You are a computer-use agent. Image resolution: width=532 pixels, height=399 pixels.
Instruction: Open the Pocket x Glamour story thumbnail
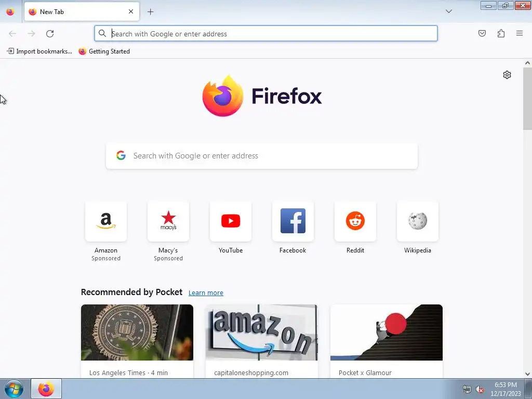point(387,332)
